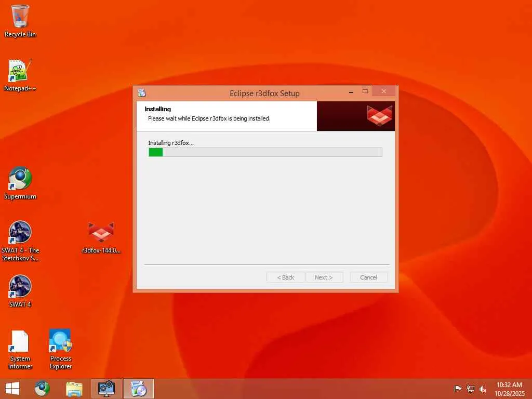Image resolution: width=532 pixels, height=399 pixels.
Task: Select the Notepad++ desktop shortcut
Action: [20, 75]
